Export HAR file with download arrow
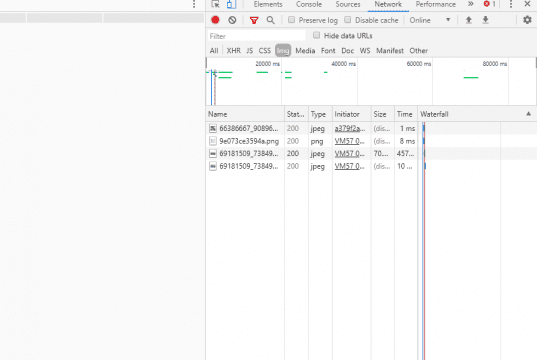Screen dimensions: 537x360 pos(485,20)
